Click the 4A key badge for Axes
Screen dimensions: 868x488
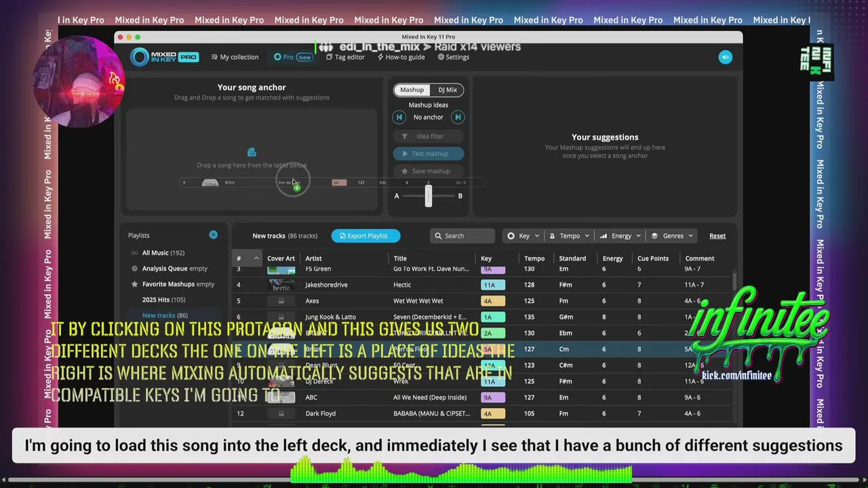click(493, 301)
